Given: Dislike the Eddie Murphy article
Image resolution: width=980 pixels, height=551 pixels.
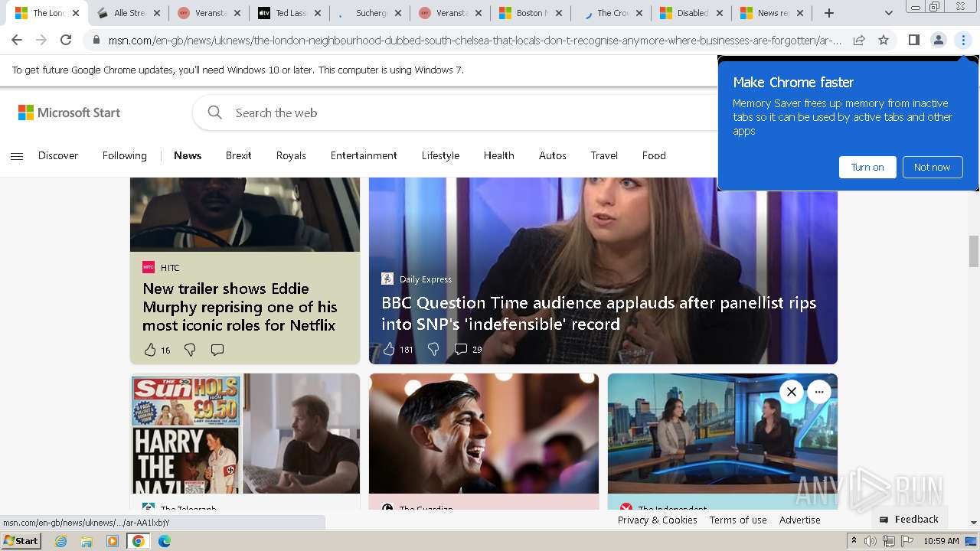Looking at the screenshot, I should point(190,350).
